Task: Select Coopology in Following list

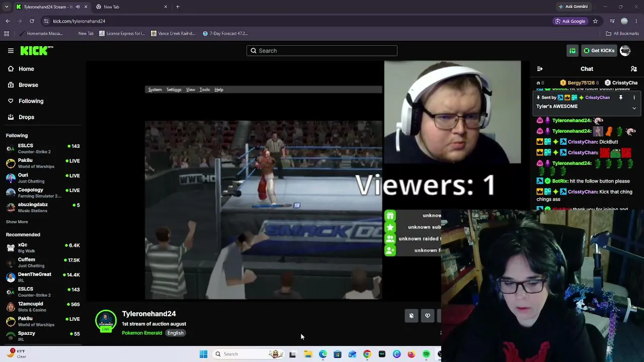Action: click(43, 193)
